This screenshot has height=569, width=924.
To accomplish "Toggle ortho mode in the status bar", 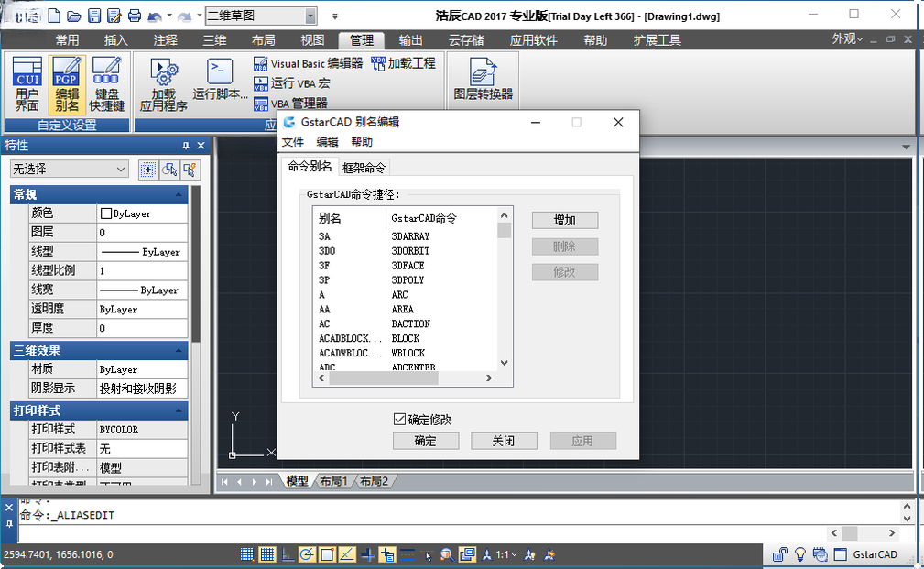I will coord(288,554).
